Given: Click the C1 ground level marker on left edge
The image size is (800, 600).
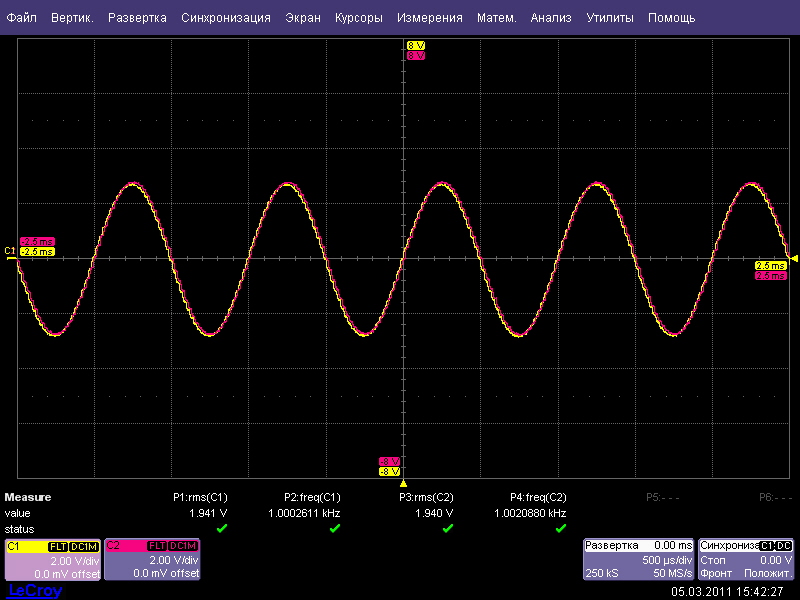Looking at the screenshot, I should (10, 250).
